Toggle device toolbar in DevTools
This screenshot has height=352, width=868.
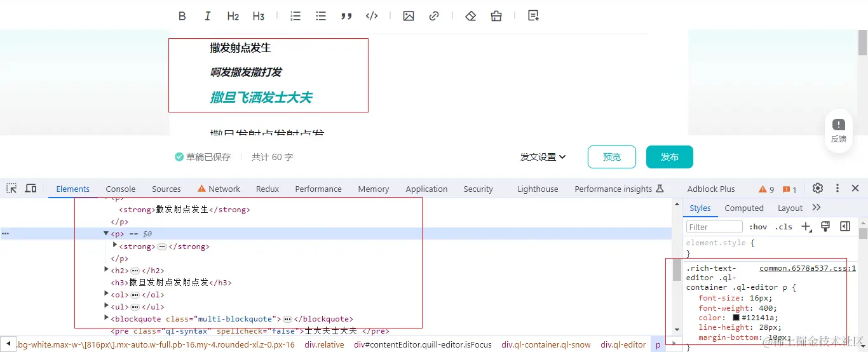tap(31, 188)
